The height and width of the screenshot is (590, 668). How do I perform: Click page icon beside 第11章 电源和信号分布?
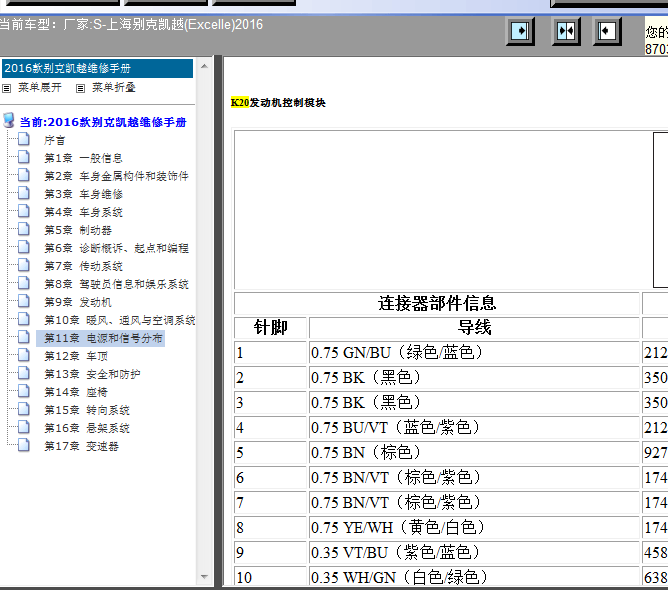23,337
